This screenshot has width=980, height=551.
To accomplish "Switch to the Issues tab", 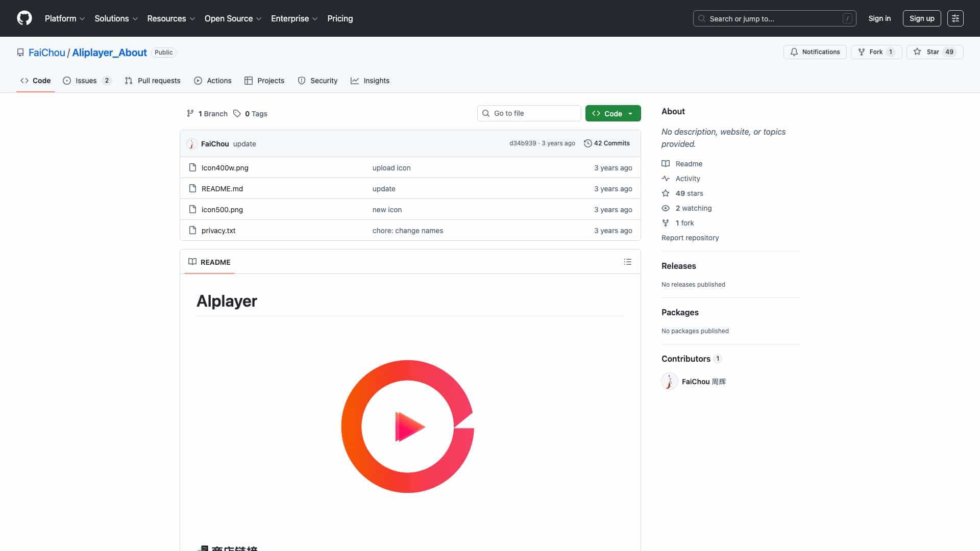I will tap(86, 81).
